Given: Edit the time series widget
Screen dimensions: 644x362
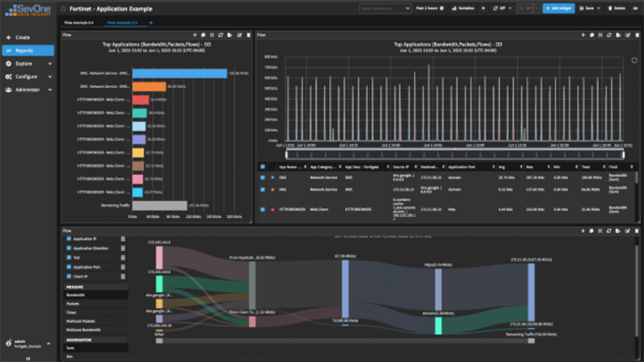Looking at the screenshot, I should [628, 36].
